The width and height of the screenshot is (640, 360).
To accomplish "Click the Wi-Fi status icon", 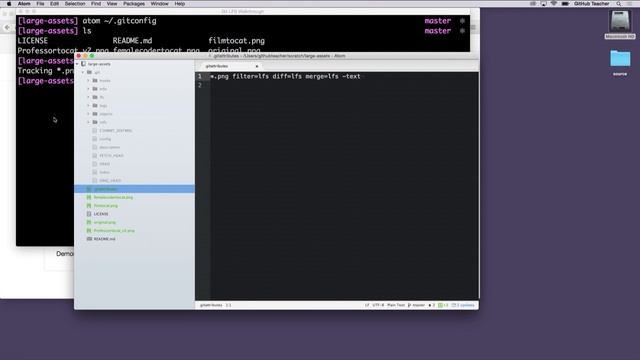I will [x=554, y=4].
